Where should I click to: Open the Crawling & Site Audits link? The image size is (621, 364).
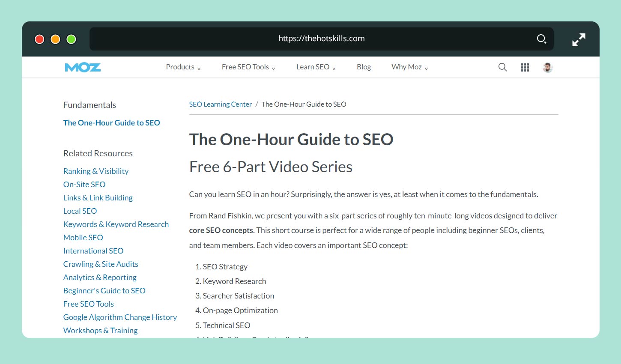pyautogui.click(x=101, y=264)
